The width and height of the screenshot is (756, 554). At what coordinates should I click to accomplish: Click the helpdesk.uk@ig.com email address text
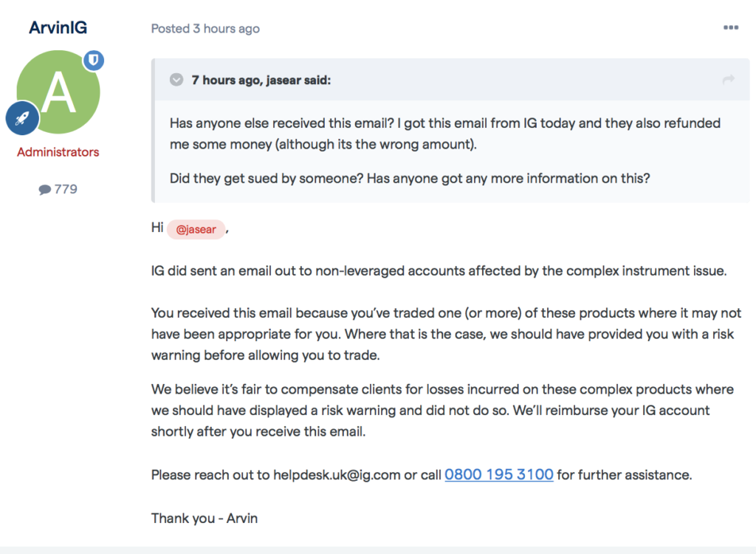pyautogui.click(x=337, y=475)
